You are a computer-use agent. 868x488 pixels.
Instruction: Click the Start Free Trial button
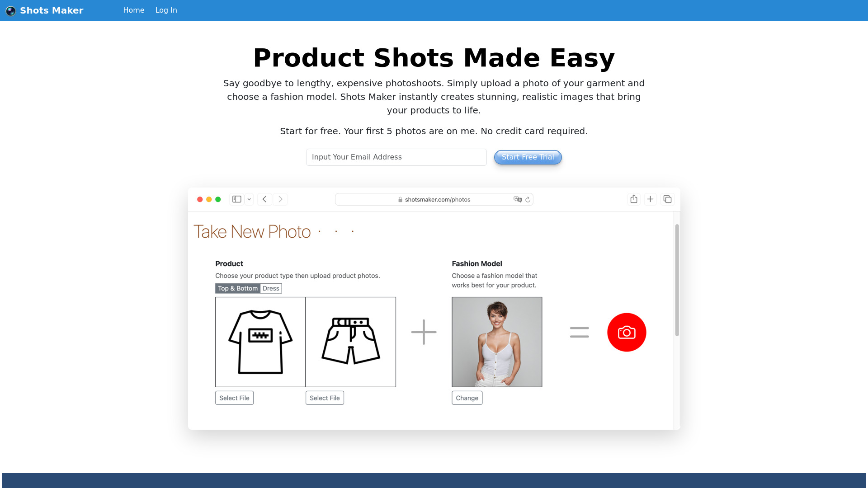pos(528,157)
